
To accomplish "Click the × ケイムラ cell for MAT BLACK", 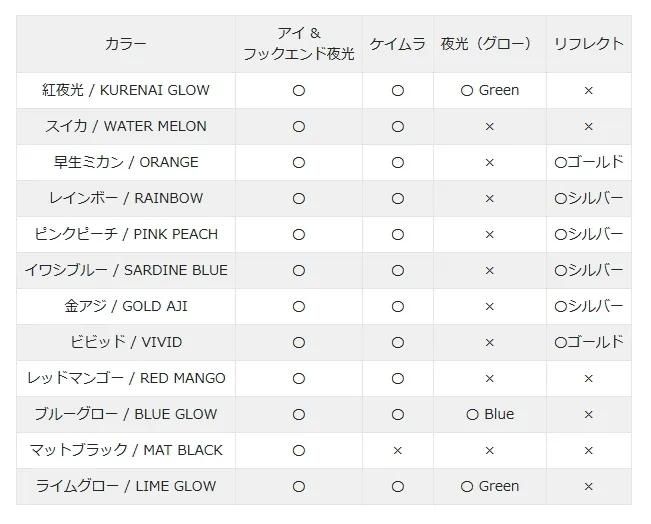I will (397, 450).
